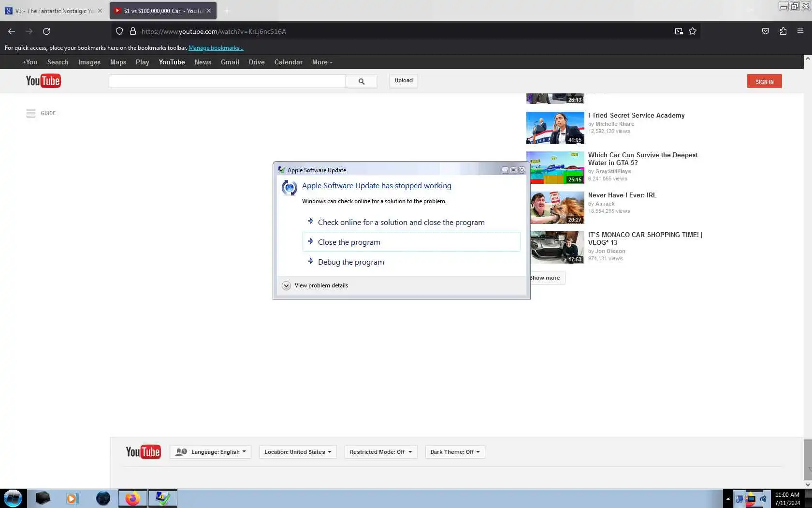The height and width of the screenshot is (508, 812).
Task: Open Calendar in the Google bar
Action: pos(289,62)
